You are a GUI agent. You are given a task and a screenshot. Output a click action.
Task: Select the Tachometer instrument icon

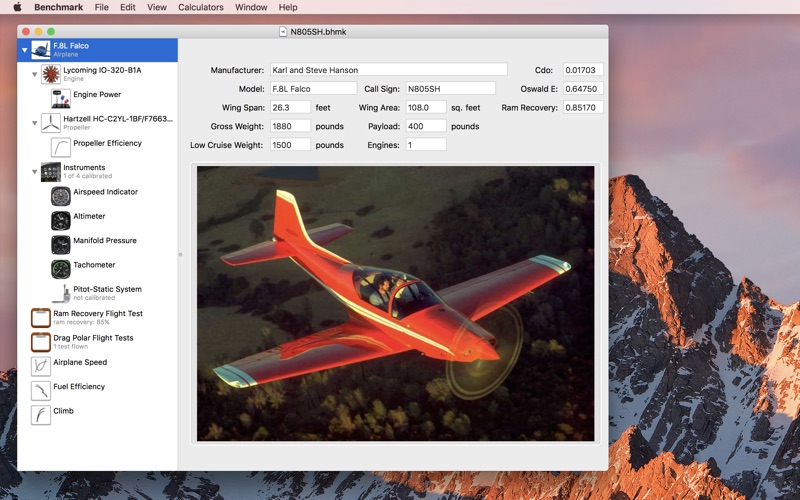tap(61, 269)
